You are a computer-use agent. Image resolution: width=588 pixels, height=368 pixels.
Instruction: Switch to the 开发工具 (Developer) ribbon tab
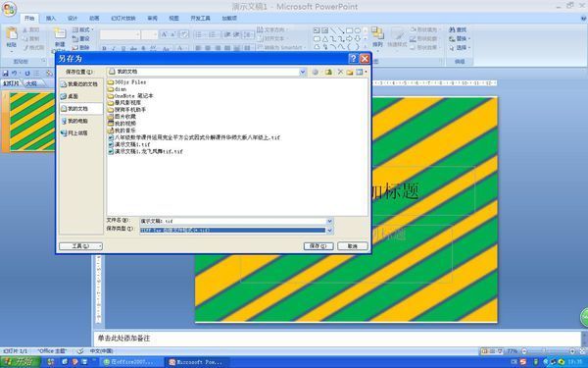[x=200, y=18]
